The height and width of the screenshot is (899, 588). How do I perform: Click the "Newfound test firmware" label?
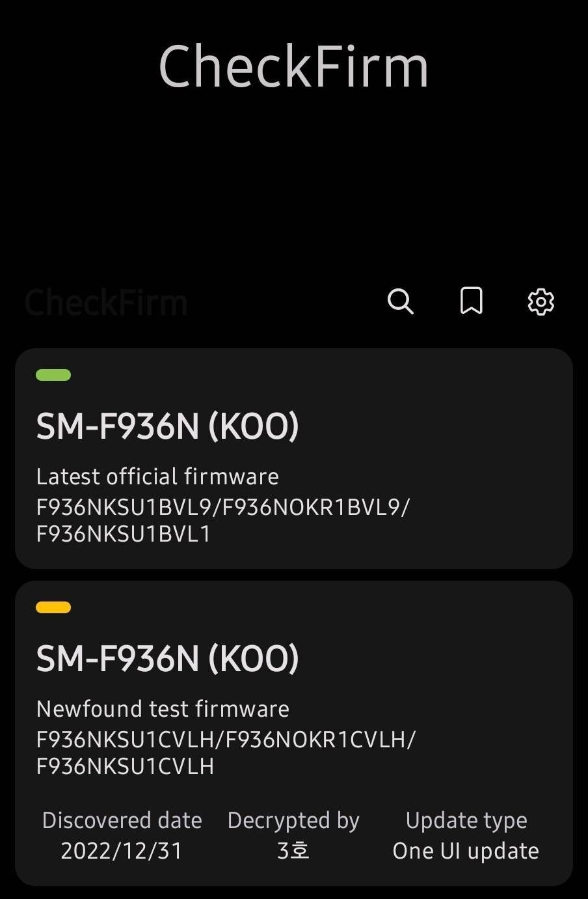163,709
